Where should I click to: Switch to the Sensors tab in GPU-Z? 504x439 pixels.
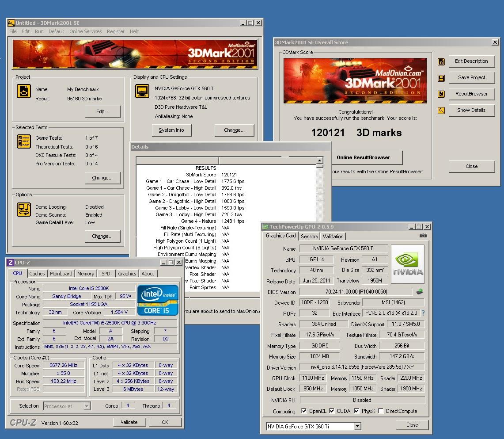pyautogui.click(x=309, y=237)
